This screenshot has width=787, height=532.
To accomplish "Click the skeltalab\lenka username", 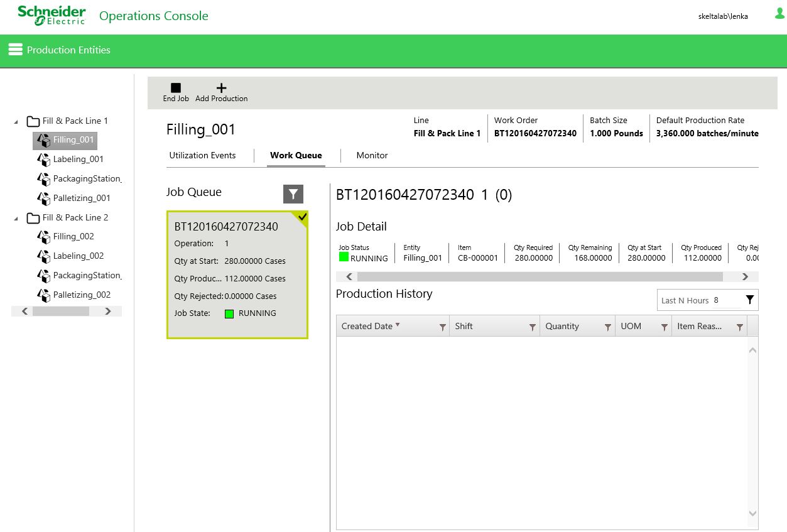I will point(723,16).
